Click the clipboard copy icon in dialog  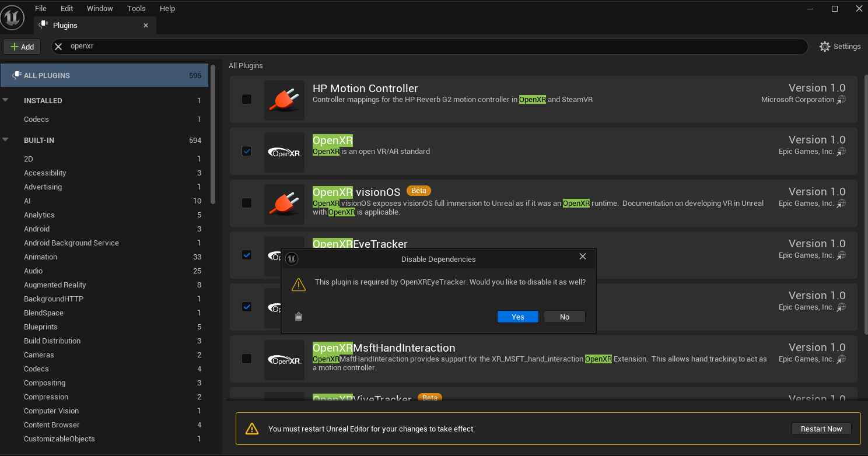point(299,317)
